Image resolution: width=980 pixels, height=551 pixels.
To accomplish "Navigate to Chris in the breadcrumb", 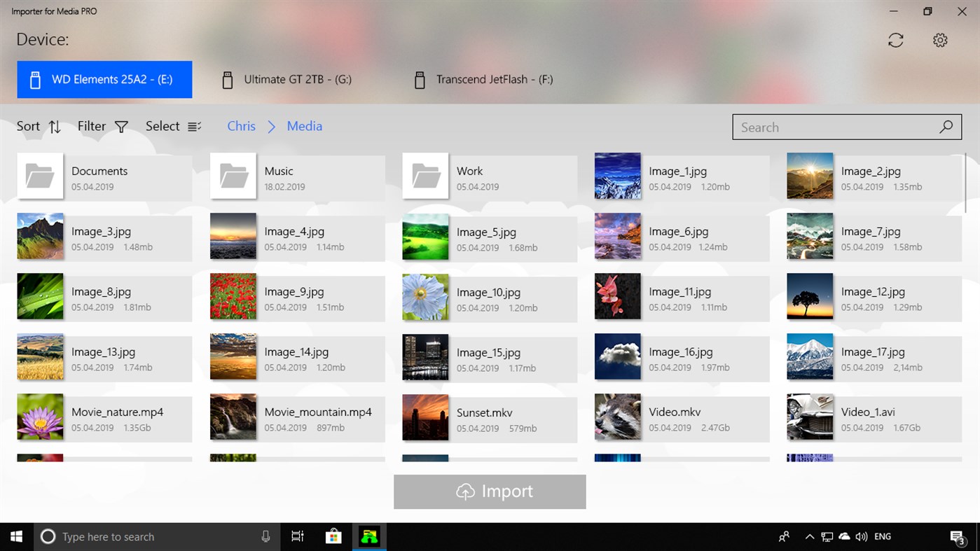I will pos(241,126).
